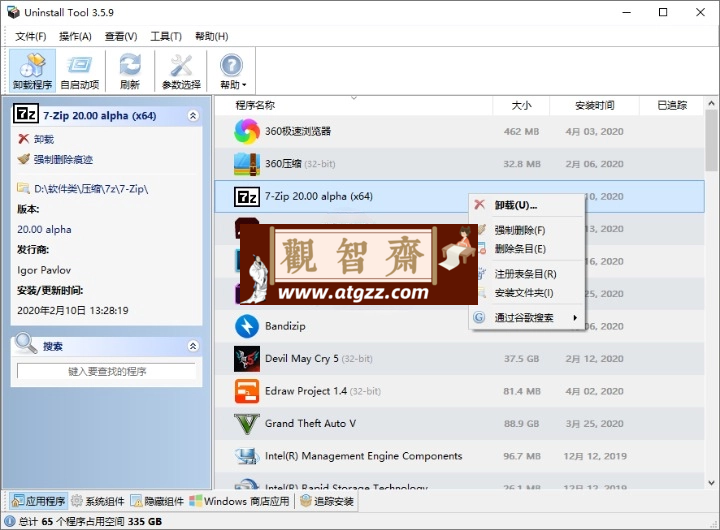The height and width of the screenshot is (530, 720).
Task: Click 88.9 GB size cell
Action: (522, 423)
